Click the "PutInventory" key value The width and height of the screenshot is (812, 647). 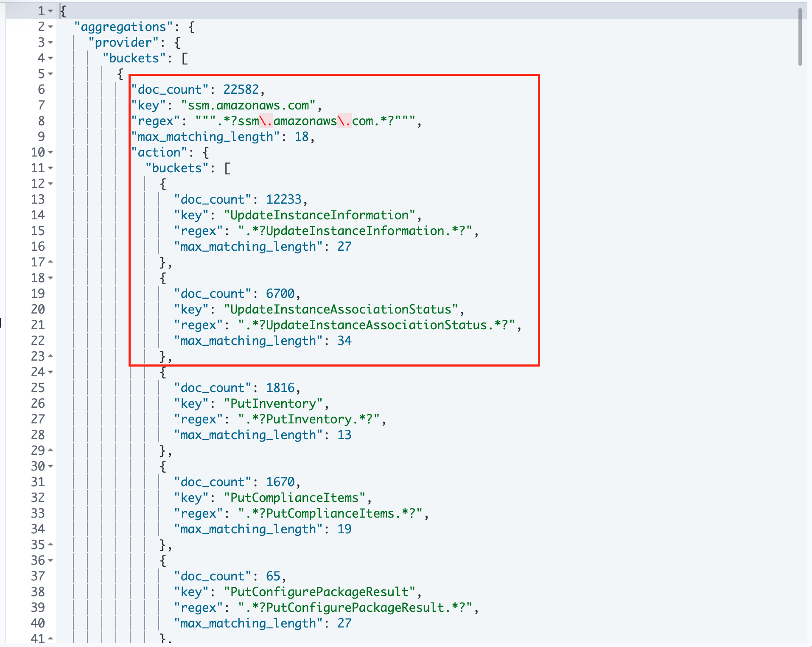coord(273,403)
